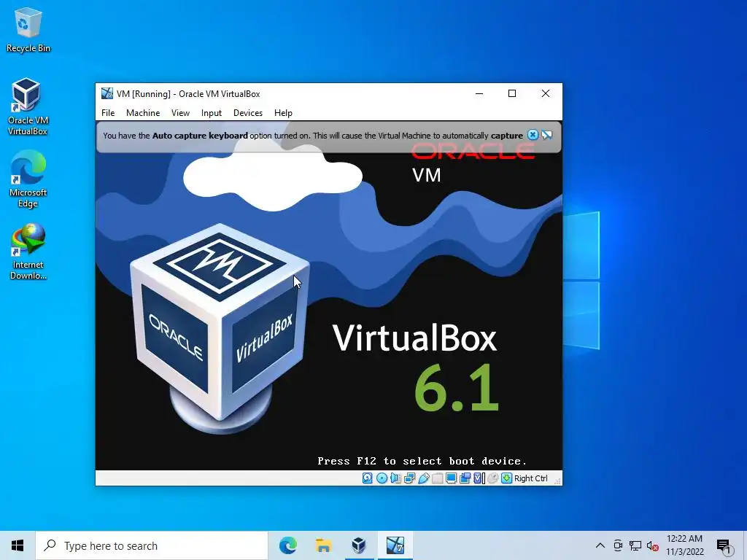Select the Internet Download Manager desktop shortcut
747x560 pixels.
click(x=28, y=252)
